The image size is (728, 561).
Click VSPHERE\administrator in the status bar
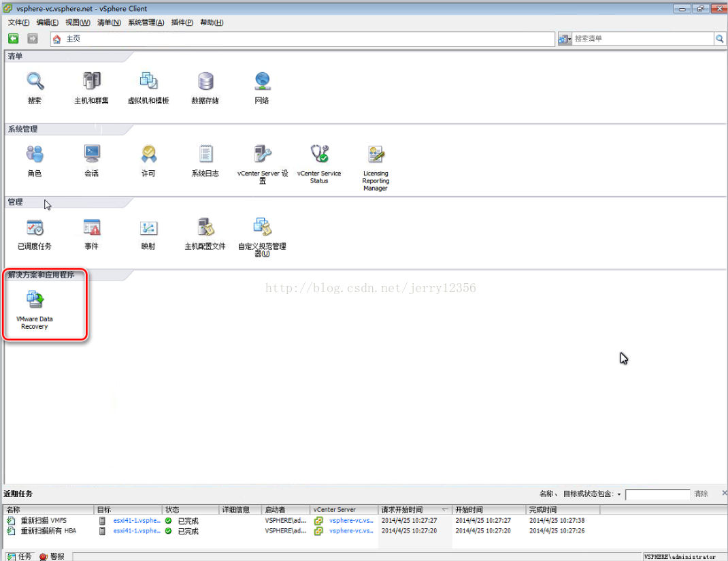pos(680,557)
